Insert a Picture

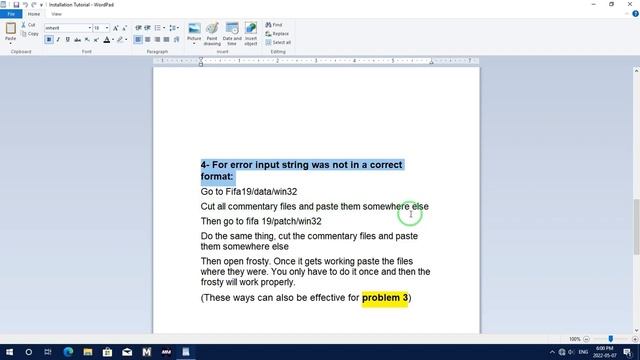pyautogui.click(x=194, y=31)
